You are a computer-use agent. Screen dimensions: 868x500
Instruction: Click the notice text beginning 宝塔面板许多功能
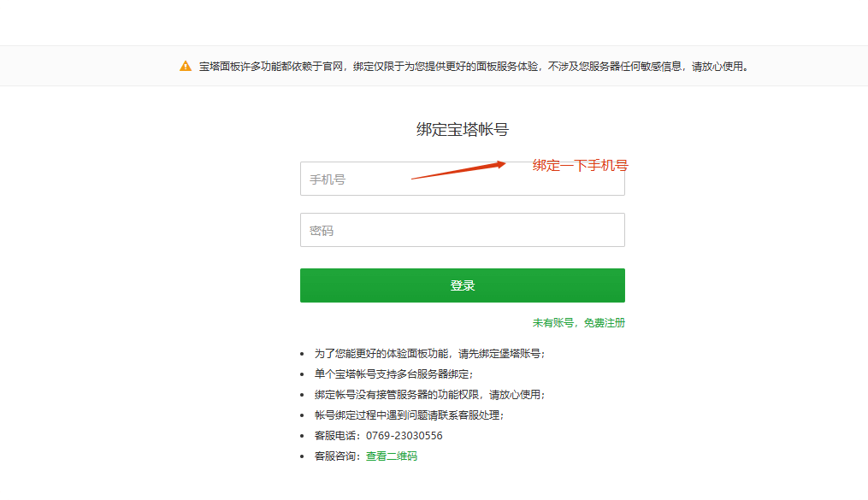tap(474, 67)
